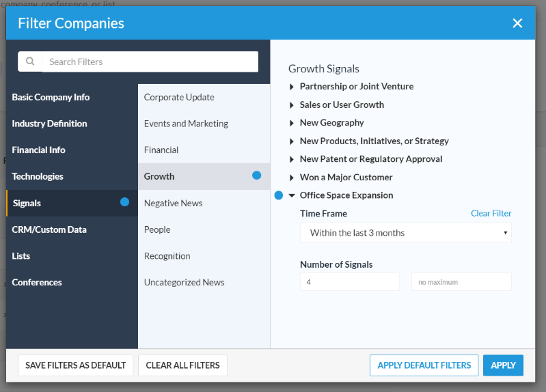Viewport: 546px width, 392px height.
Task: Click the blue dot beside Signals
Action: [125, 202]
